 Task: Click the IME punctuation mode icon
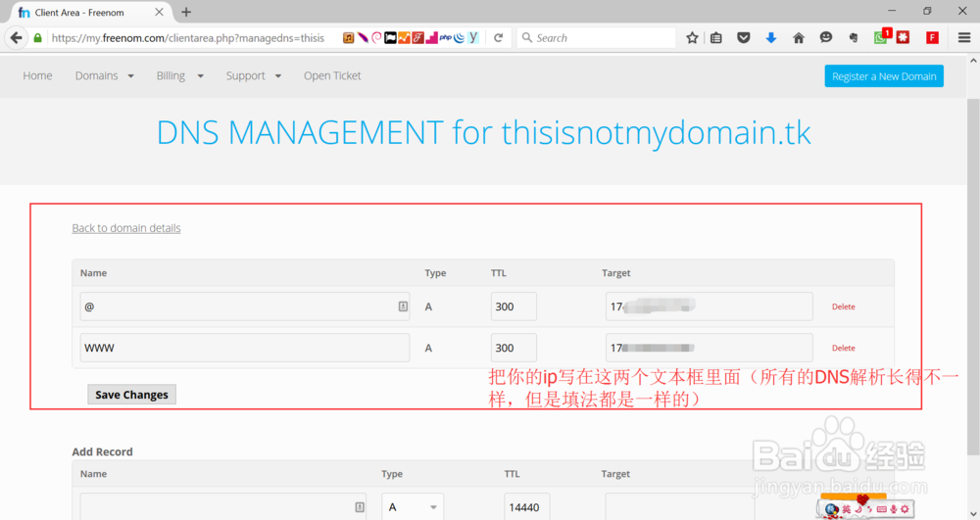click(x=869, y=509)
